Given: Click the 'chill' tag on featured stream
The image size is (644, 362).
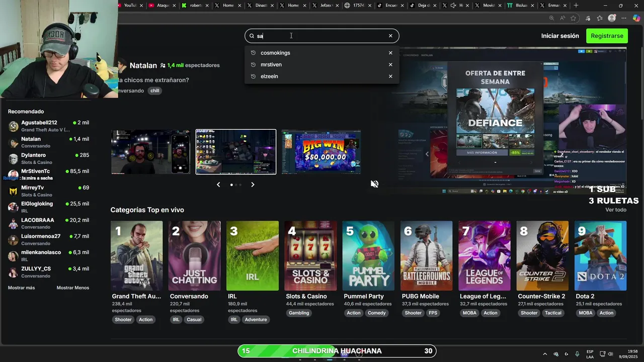Looking at the screenshot, I should (x=154, y=90).
